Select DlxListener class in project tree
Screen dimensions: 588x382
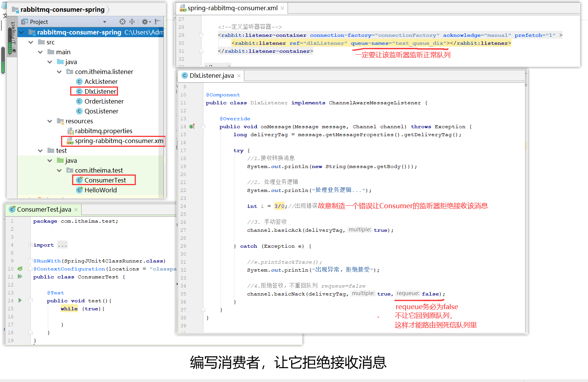tap(100, 91)
